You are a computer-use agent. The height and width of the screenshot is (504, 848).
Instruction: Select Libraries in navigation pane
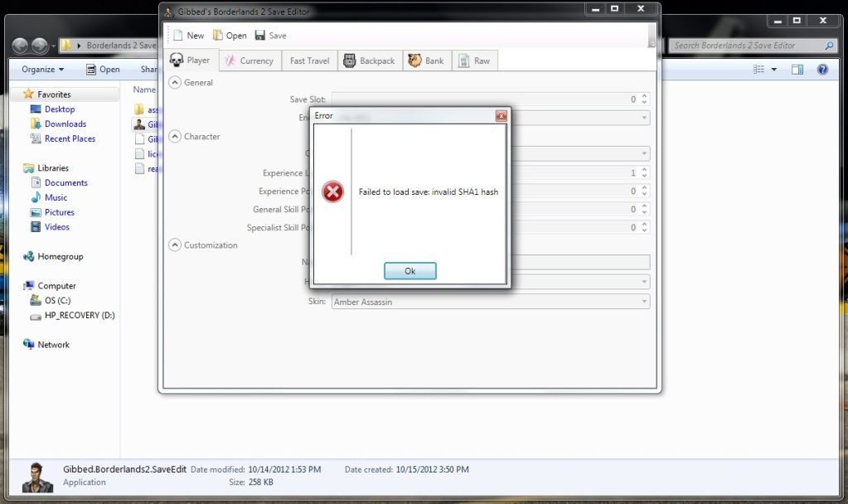pyautogui.click(x=53, y=167)
